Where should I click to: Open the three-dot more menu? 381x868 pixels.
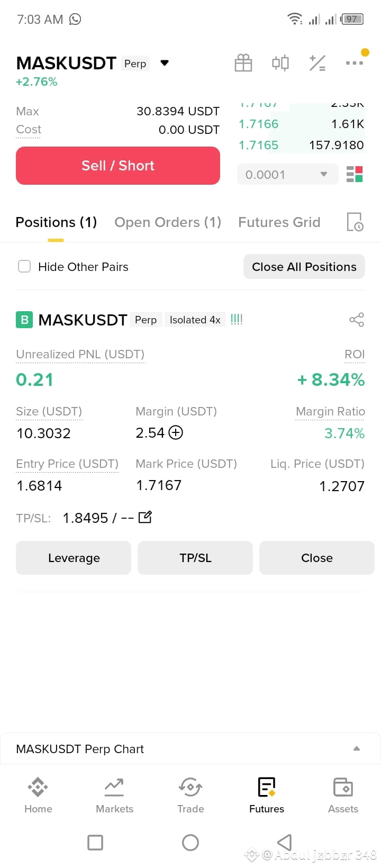click(x=354, y=62)
